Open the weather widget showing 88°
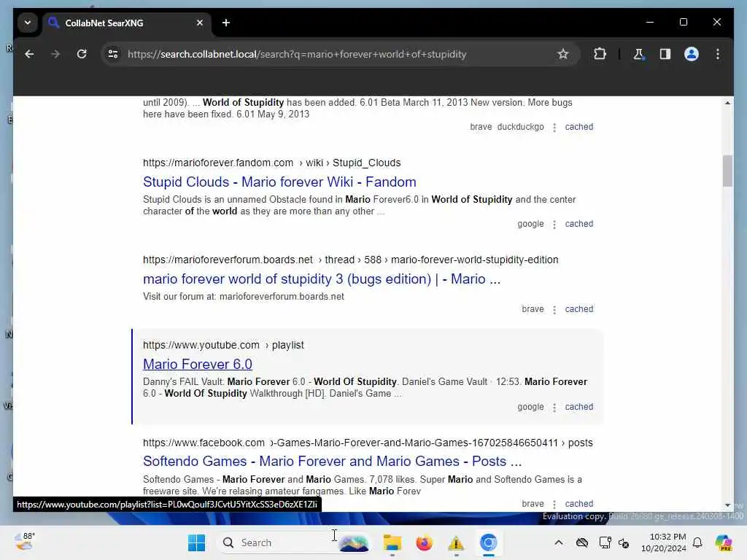The width and height of the screenshot is (747, 560). click(25, 542)
